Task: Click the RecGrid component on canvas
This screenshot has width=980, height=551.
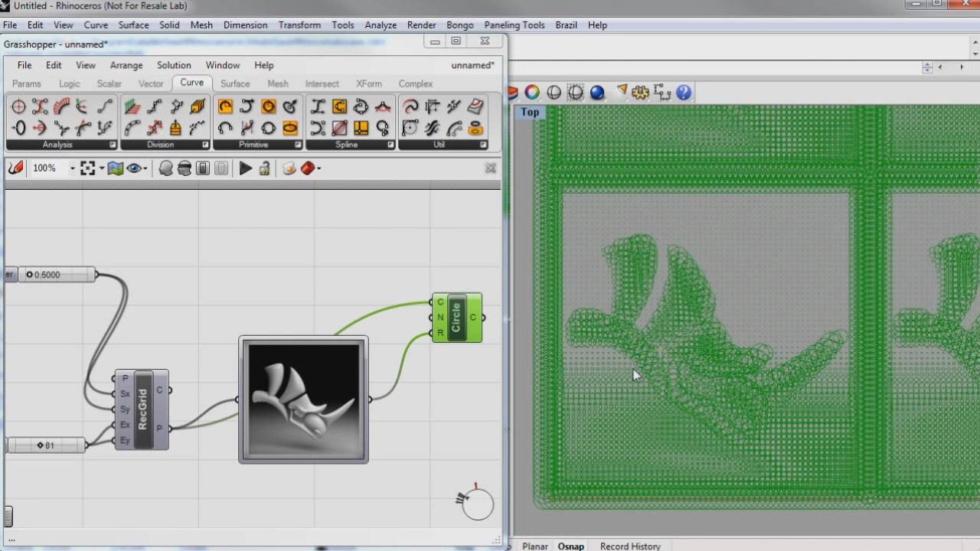Action: pyautogui.click(x=142, y=409)
